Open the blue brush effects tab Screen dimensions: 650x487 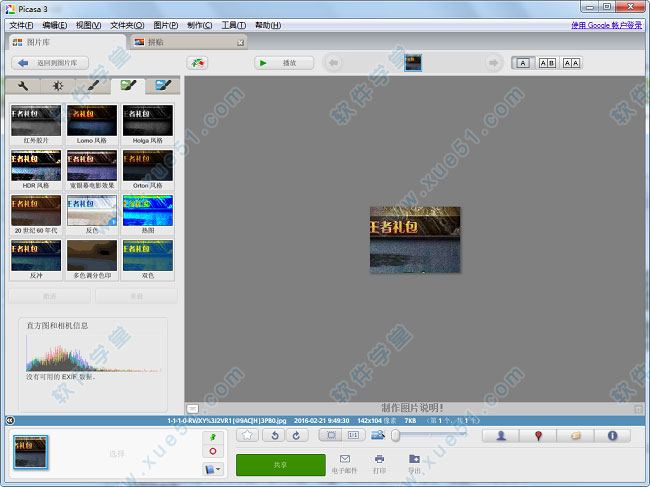(x=163, y=86)
